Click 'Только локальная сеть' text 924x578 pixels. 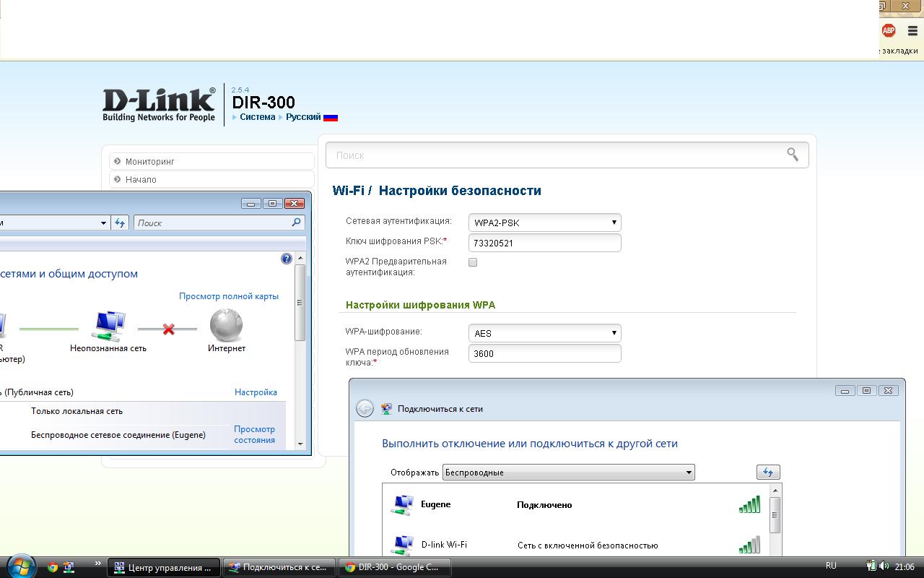[77, 411]
